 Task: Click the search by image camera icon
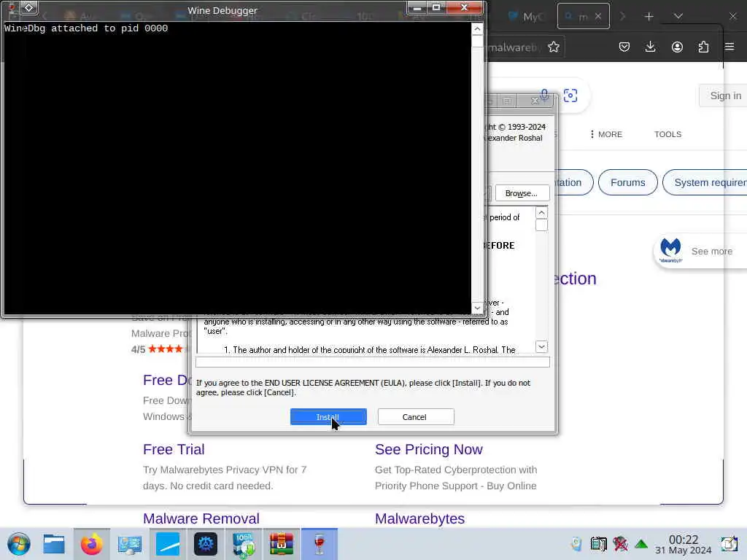pyautogui.click(x=570, y=96)
